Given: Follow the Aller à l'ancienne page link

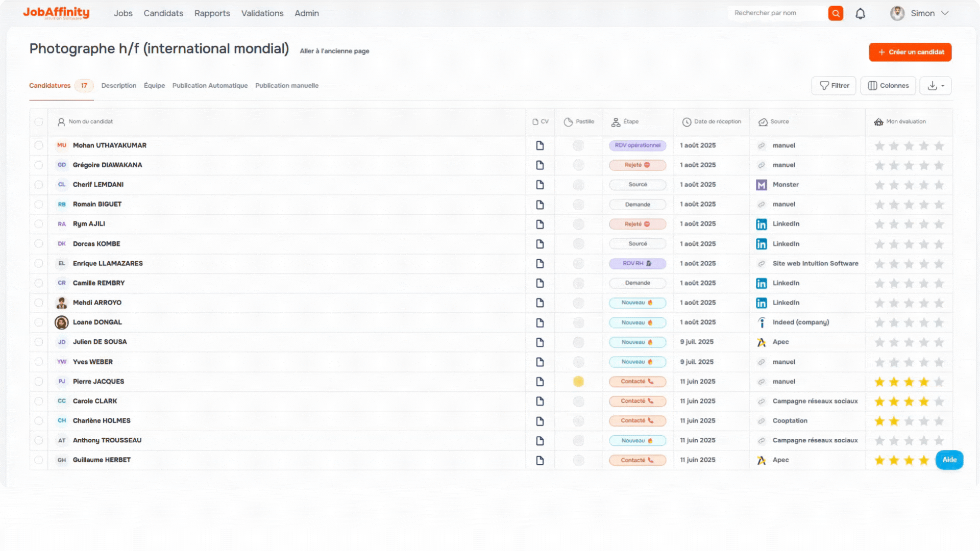Looking at the screenshot, I should (334, 51).
